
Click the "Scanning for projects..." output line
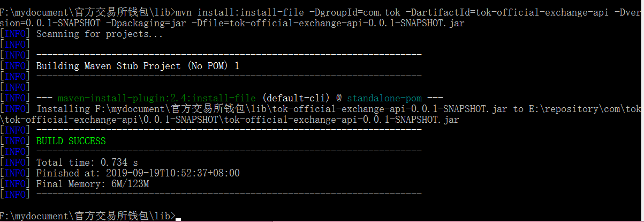[x=100, y=34]
